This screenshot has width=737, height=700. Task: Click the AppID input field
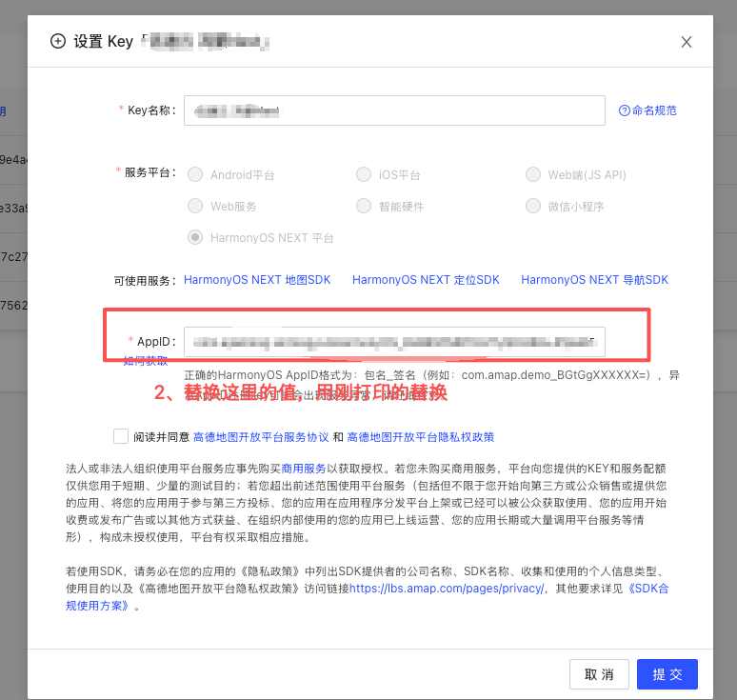[x=394, y=341]
